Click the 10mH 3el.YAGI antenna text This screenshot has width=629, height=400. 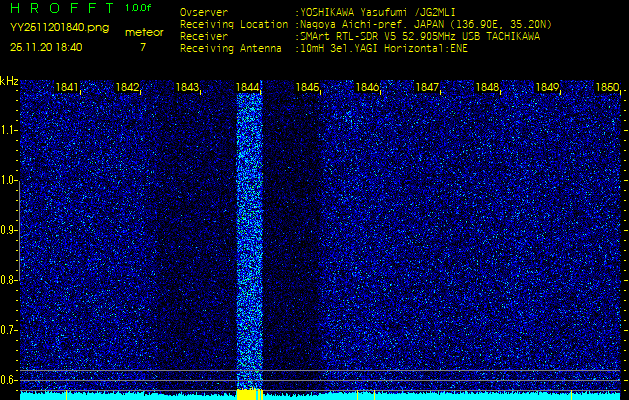click(384, 49)
